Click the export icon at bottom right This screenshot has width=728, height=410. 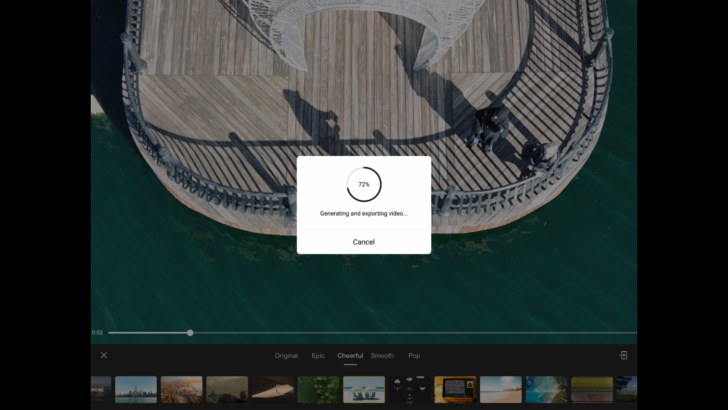(x=623, y=355)
